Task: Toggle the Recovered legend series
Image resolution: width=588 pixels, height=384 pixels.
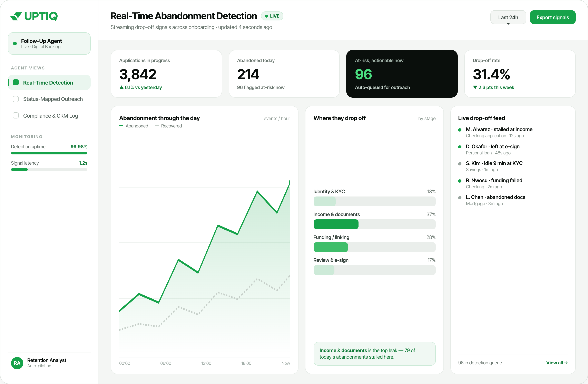Action: (168, 126)
